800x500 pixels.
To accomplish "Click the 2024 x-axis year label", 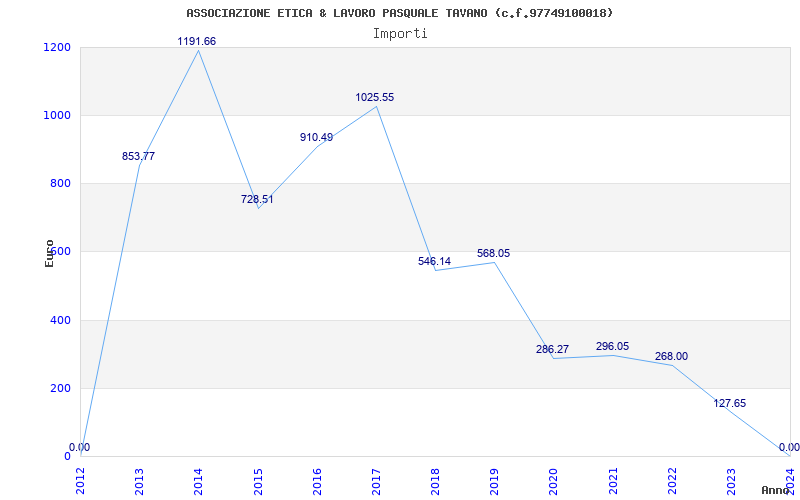I will click(790, 481).
